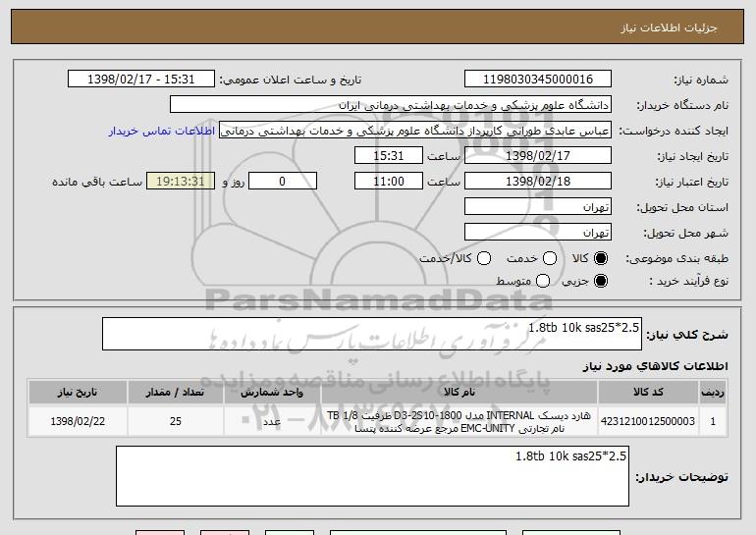
Task: Click the request creator field عباس عابدی
Action: pos(415,131)
